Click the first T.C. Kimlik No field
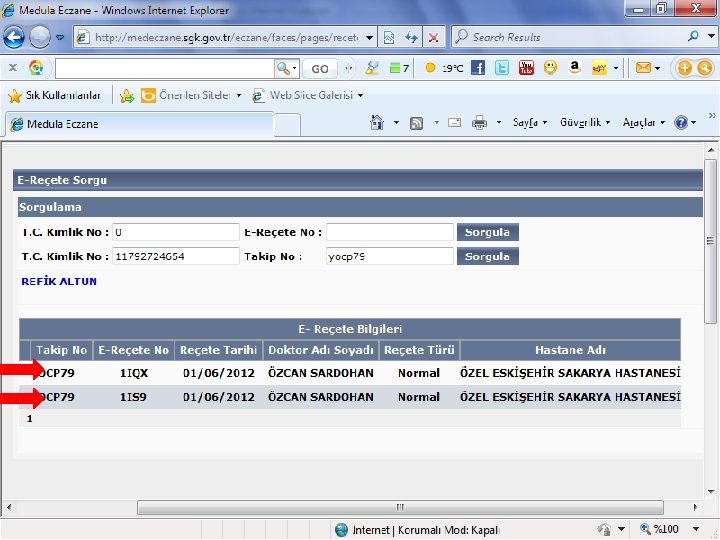The image size is (720, 540). coord(176,232)
